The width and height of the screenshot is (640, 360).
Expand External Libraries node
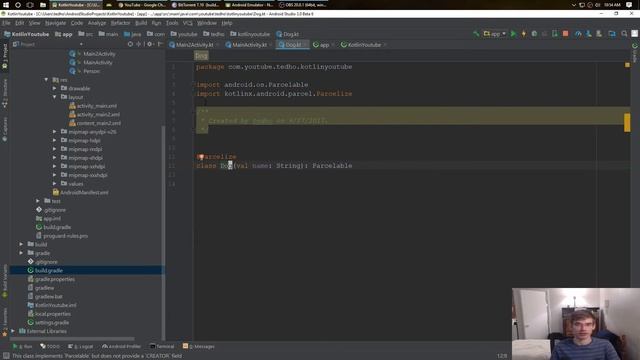click(x=13, y=331)
